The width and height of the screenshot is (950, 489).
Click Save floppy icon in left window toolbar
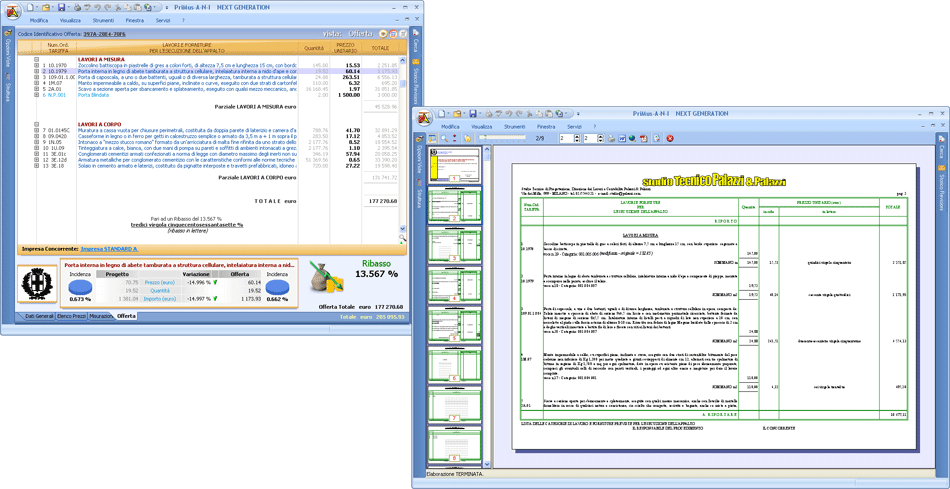click(61, 7)
